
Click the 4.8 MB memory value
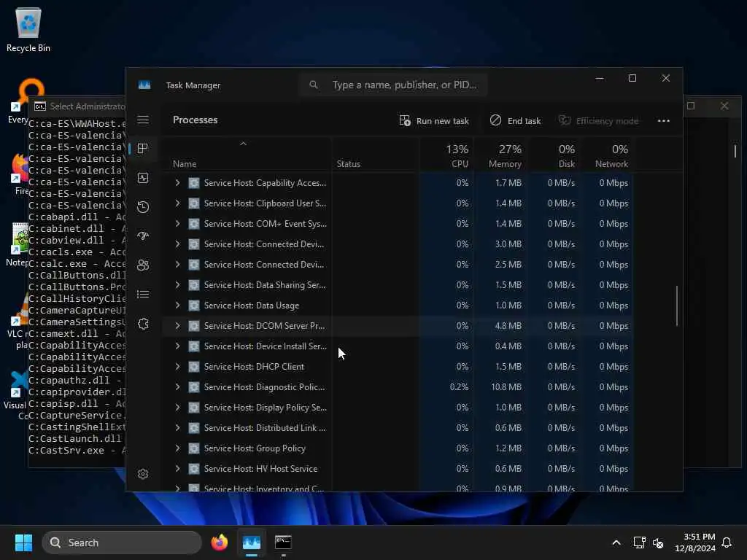click(x=508, y=326)
